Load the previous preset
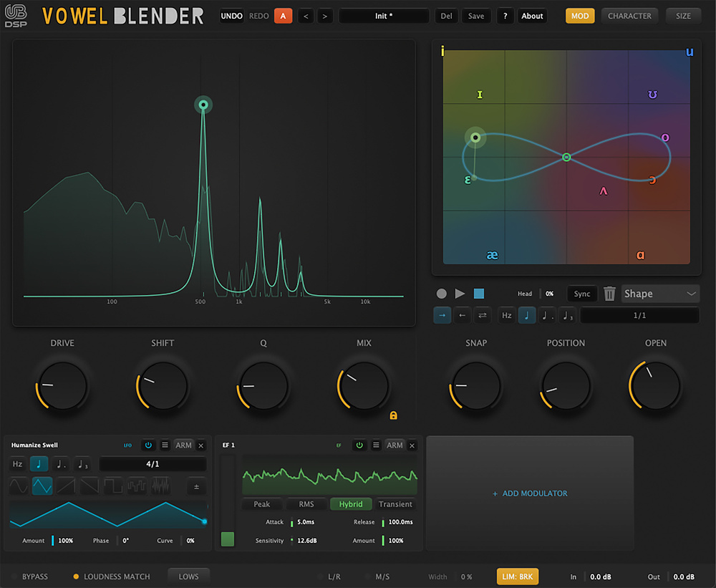This screenshot has height=588, width=716. (x=306, y=16)
